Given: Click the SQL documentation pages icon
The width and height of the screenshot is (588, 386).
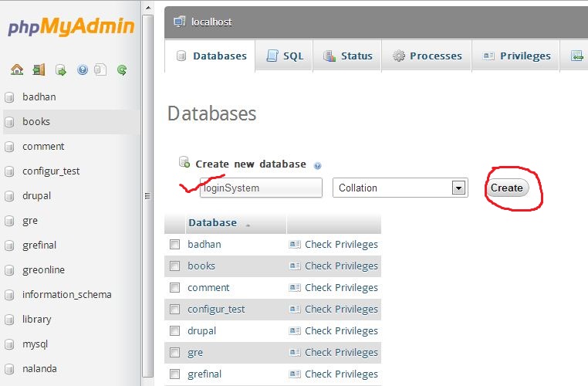Looking at the screenshot, I should click(x=100, y=69).
